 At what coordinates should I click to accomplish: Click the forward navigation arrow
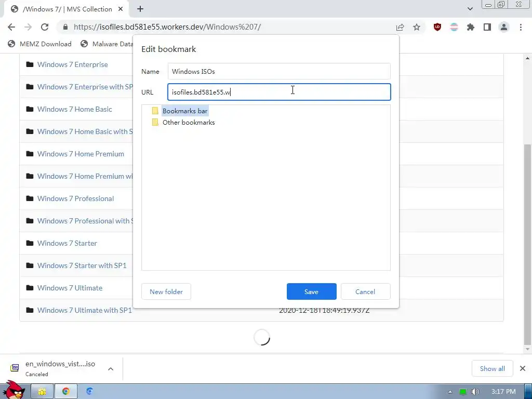click(28, 27)
